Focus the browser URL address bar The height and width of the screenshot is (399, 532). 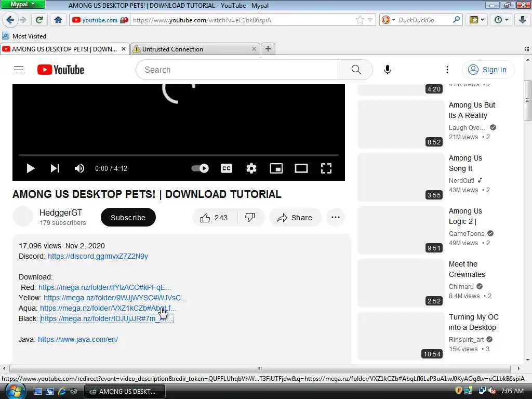243,20
